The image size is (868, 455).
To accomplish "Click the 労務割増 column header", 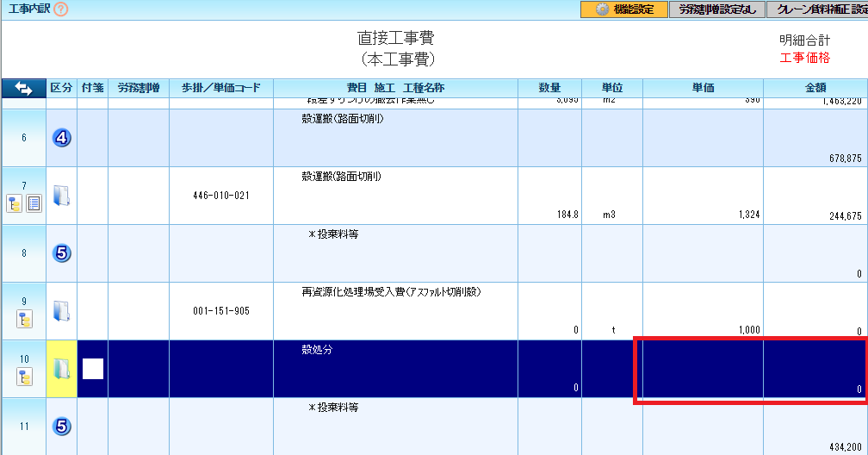I will click(x=139, y=88).
